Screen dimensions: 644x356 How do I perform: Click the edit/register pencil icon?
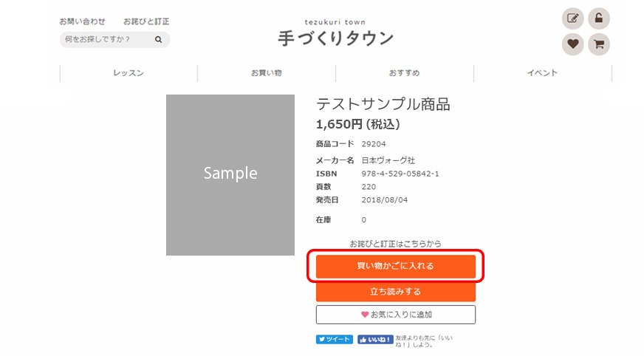[572, 19]
